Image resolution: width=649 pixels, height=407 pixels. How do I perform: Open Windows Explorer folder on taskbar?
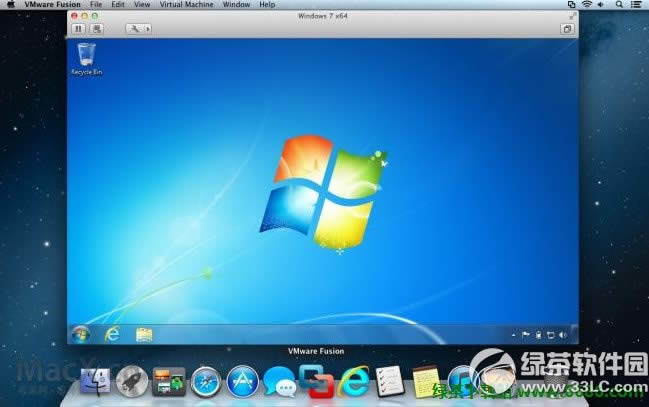[144, 335]
